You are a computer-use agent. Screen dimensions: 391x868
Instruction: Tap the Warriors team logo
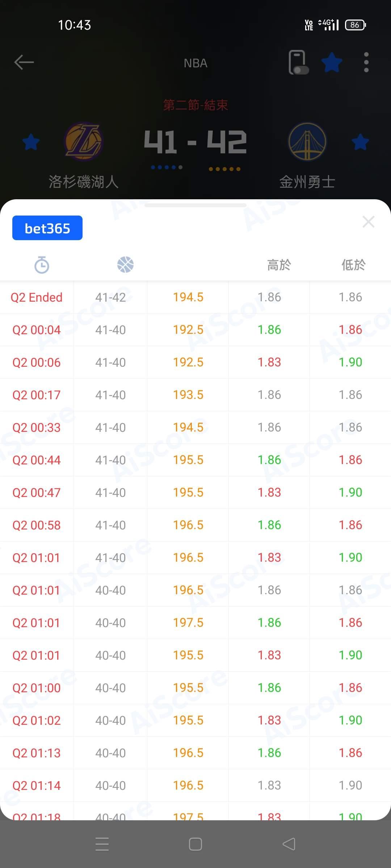coord(307,141)
